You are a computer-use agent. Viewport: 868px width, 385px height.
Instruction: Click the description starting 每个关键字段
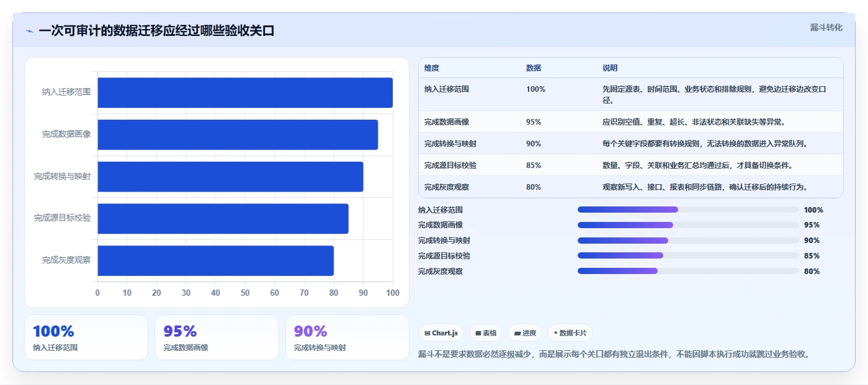click(705, 143)
